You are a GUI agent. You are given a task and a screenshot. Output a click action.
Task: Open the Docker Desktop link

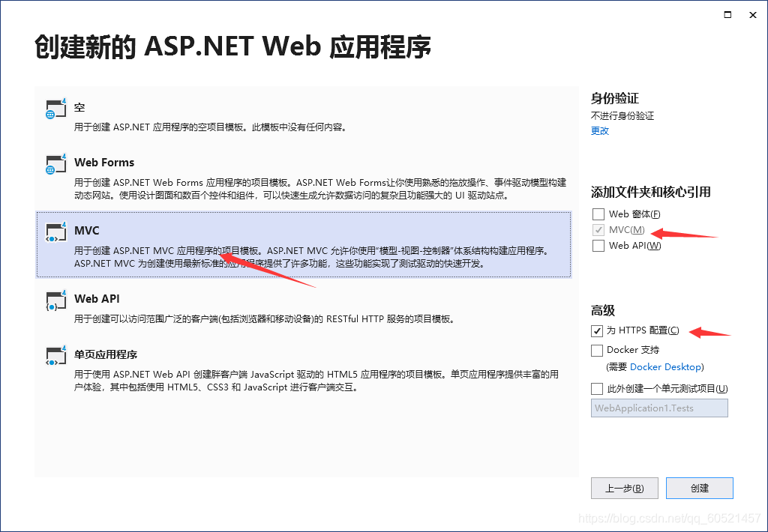pyautogui.click(x=665, y=367)
